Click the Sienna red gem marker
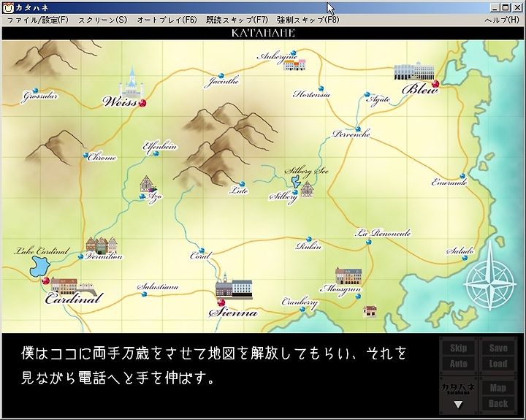 221,303
